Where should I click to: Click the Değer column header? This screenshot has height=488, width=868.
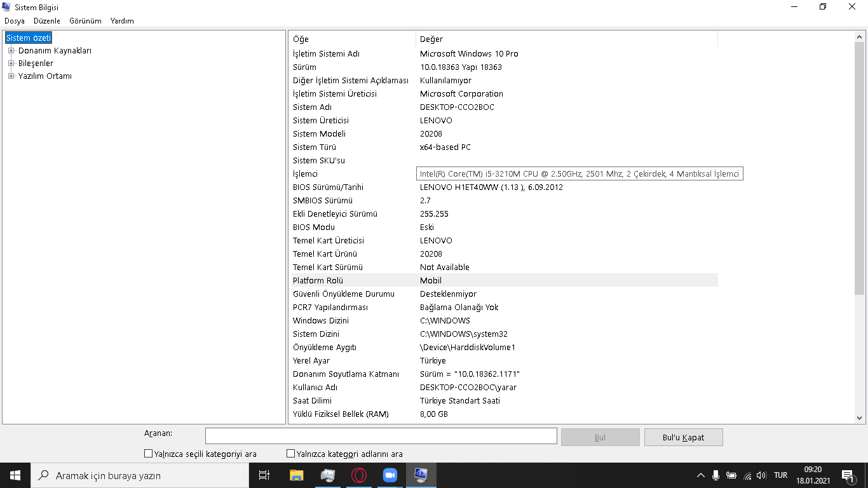[567, 39]
